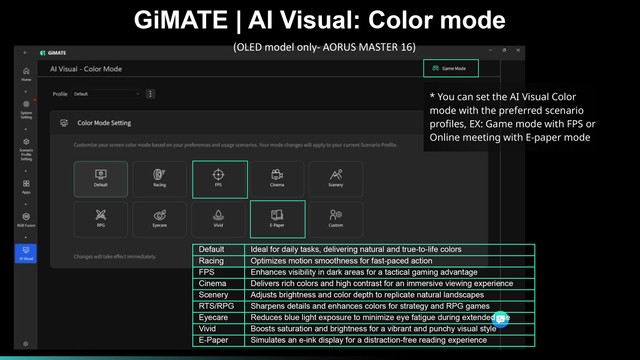Click the Color Mode Setting header icon
This screenshot has height=360, width=640.
pos(64,123)
